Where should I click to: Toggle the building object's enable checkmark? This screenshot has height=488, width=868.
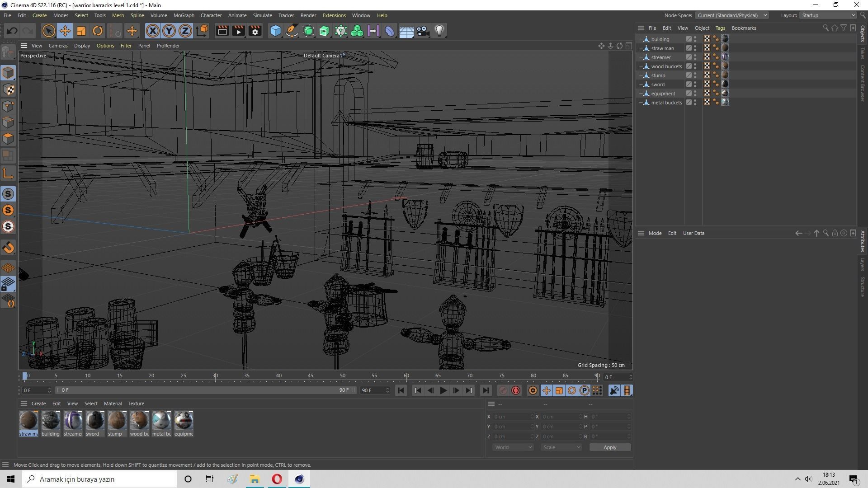[x=689, y=39]
